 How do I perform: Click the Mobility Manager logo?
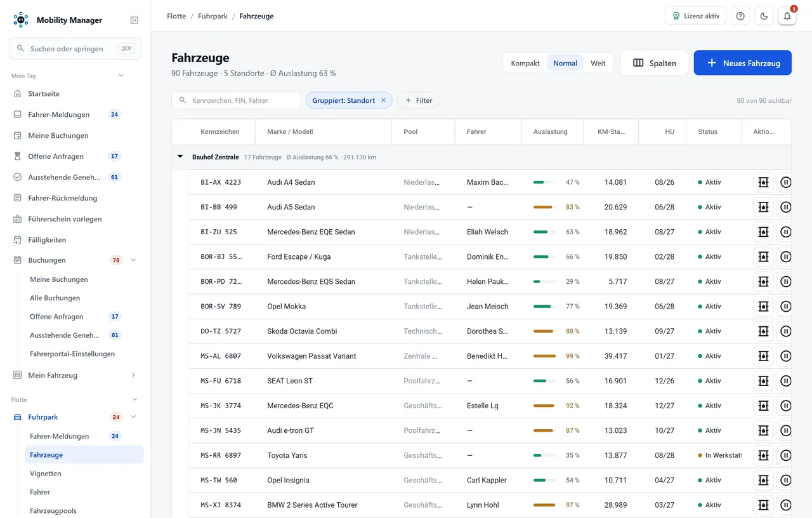(21, 20)
